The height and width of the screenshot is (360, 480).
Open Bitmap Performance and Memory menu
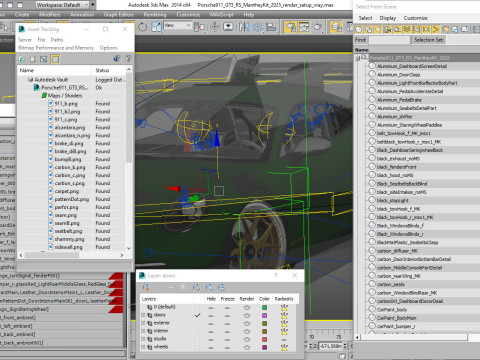[56, 48]
